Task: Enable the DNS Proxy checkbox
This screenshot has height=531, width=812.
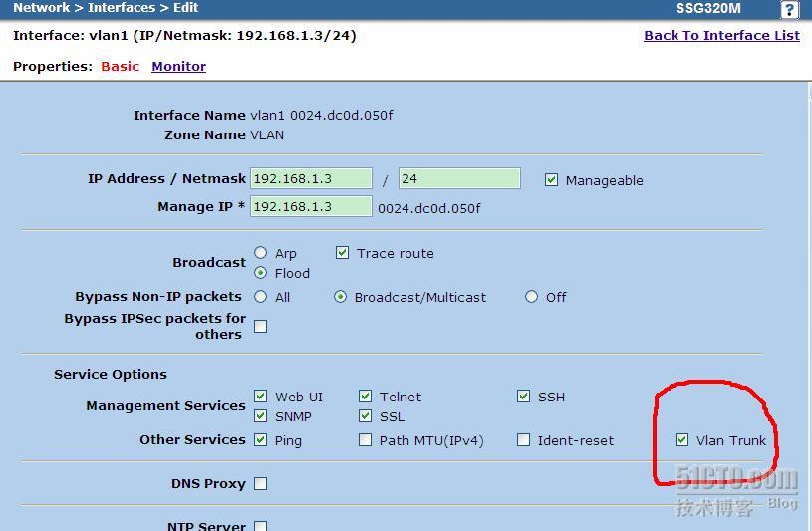Action: point(261,484)
